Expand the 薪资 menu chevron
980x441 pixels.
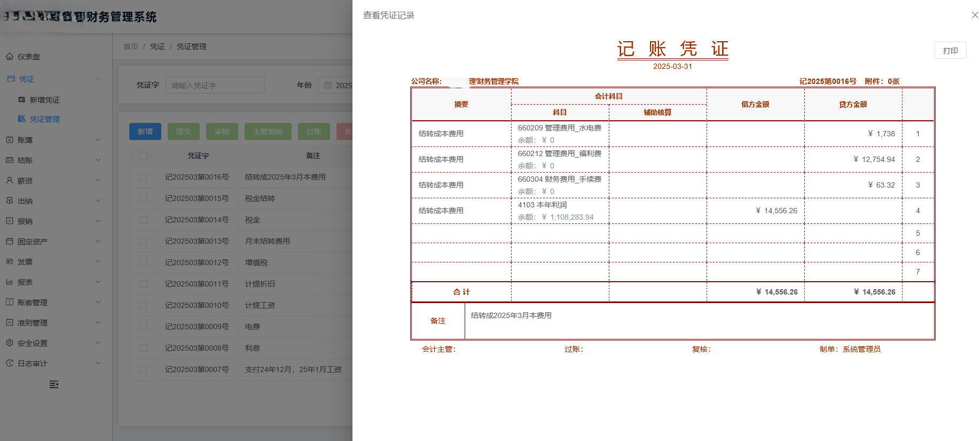(x=98, y=180)
